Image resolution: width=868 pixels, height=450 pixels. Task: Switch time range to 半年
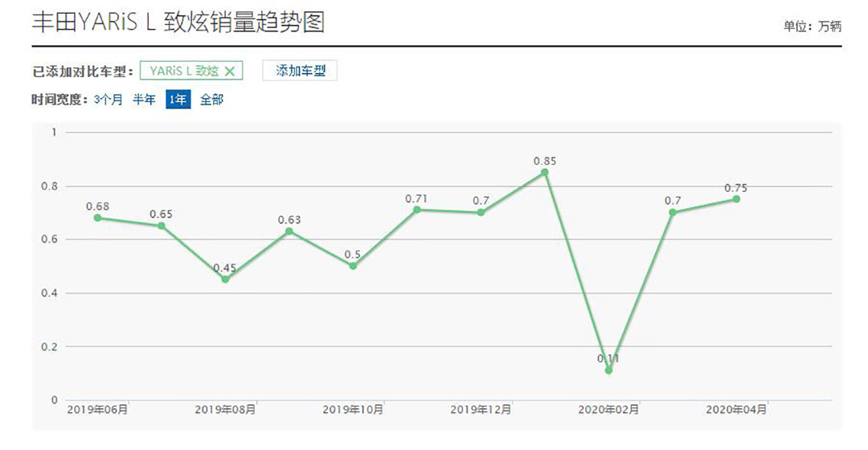[144, 100]
